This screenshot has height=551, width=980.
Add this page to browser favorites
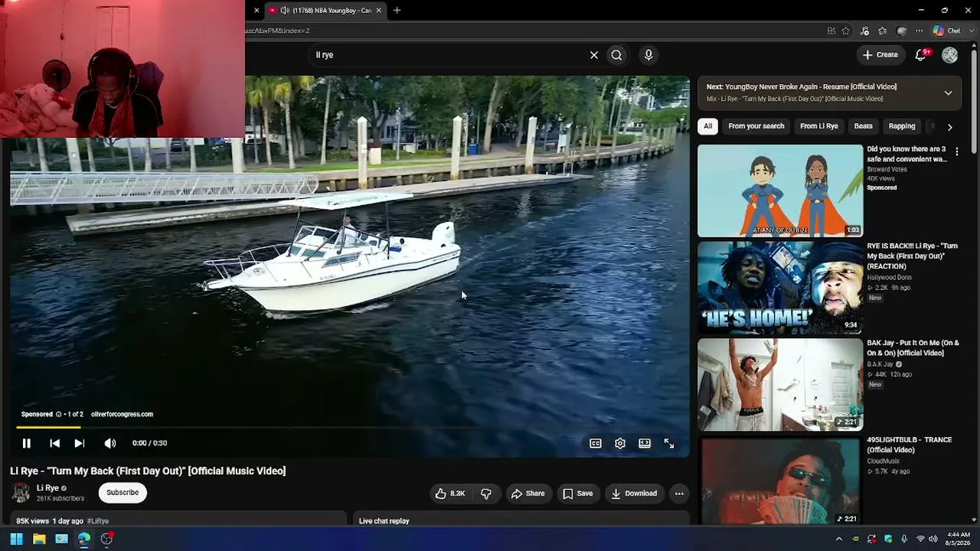846,31
